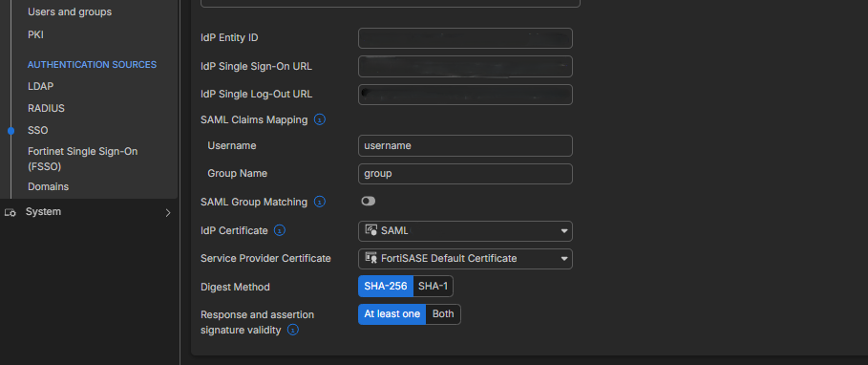Open the Service Provider Certificate dropdown
Viewport: 868px width, 365px height.
(x=465, y=259)
